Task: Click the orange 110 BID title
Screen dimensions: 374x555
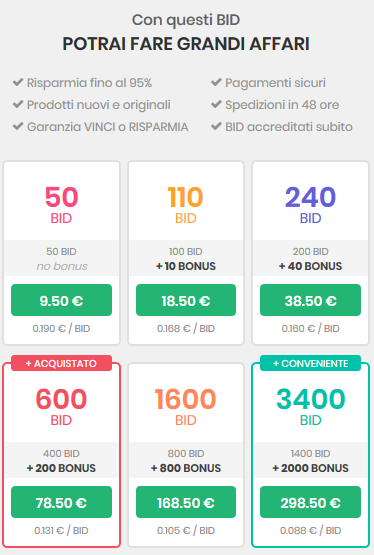Action: pyautogui.click(x=186, y=205)
